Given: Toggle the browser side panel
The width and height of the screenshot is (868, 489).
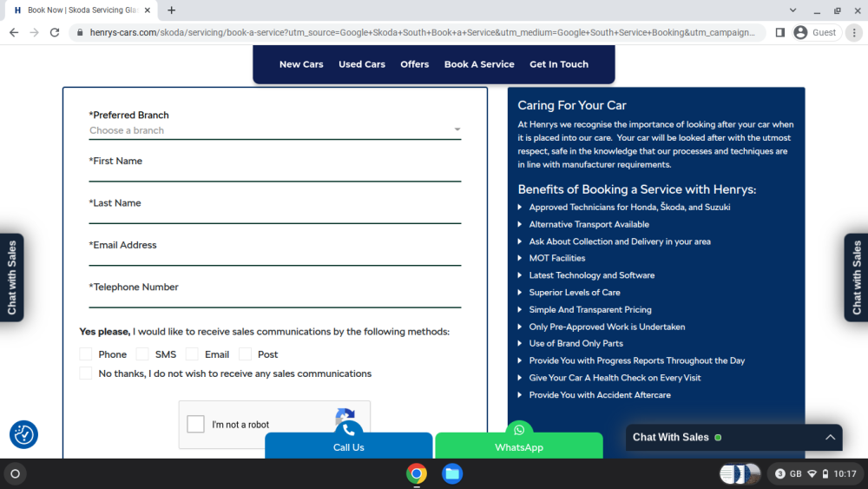Looking at the screenshot, I should [x=780, y=33].
